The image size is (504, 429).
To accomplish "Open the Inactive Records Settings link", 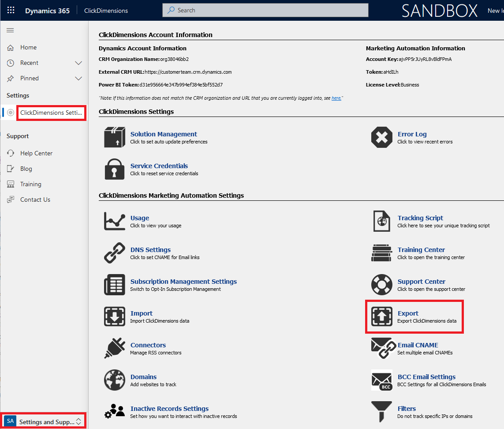I will [x=169, y=409].
